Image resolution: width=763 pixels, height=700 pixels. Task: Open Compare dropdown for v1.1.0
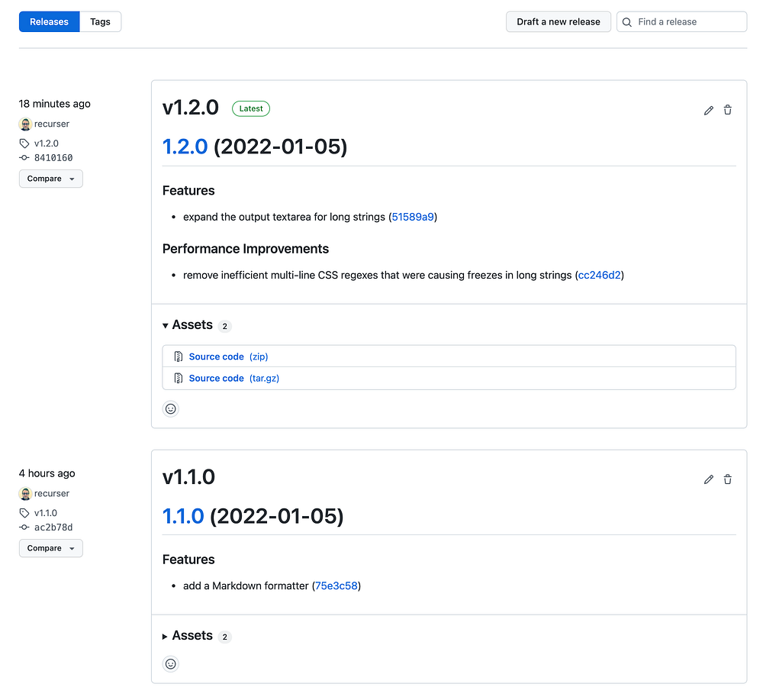point(50,548)
